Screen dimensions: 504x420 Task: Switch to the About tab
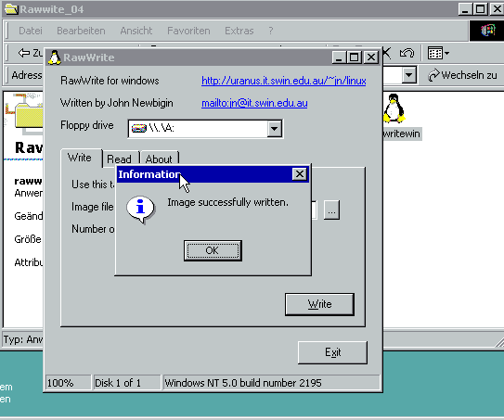[x=159, y=159]
